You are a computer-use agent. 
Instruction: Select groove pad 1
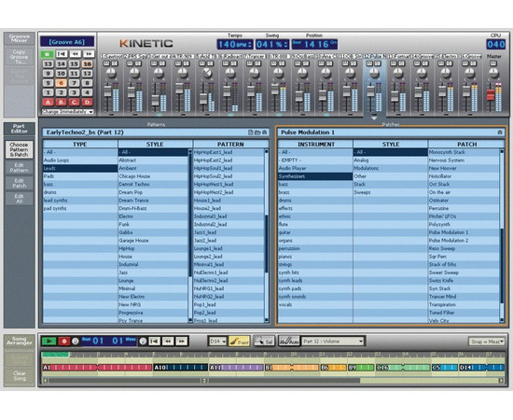click(x=48, y=92)
